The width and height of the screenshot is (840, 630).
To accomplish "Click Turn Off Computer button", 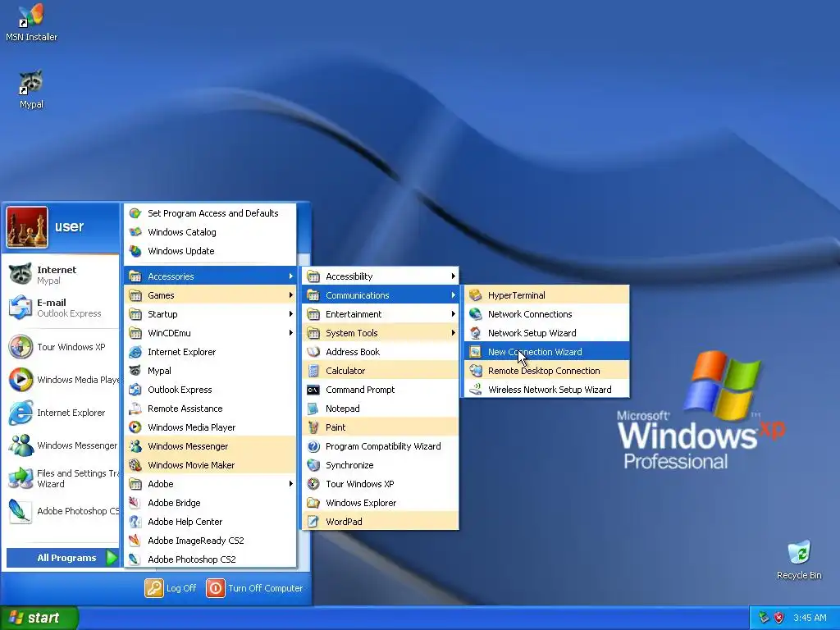I will pos(254,588).
